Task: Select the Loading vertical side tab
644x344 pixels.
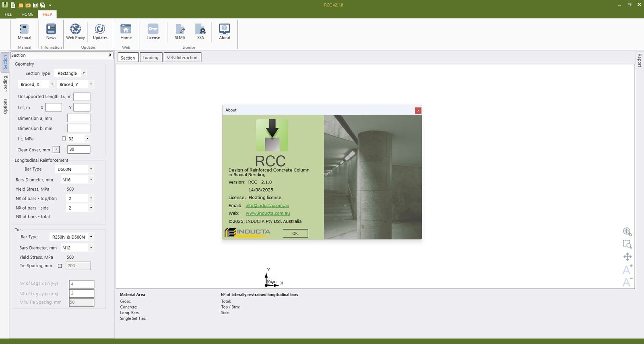Action: [5, 84]
